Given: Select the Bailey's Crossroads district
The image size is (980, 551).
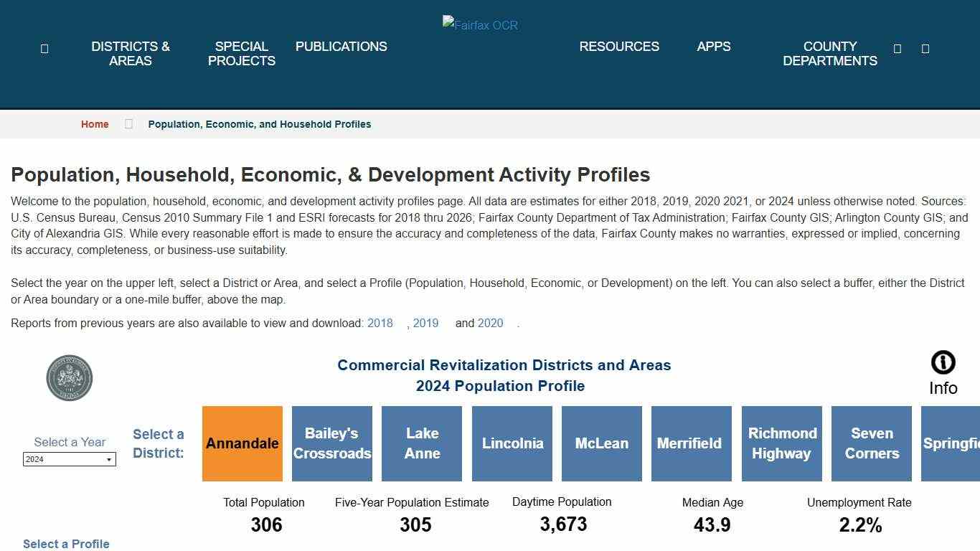Looking at the screenshot, I should coord(331,443).
